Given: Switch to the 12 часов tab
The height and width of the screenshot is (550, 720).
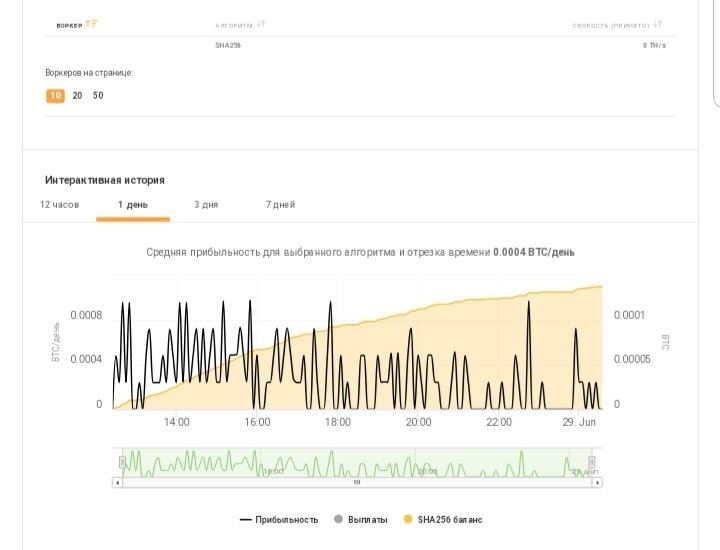Looking at the screenshot, I should point(59,205).
